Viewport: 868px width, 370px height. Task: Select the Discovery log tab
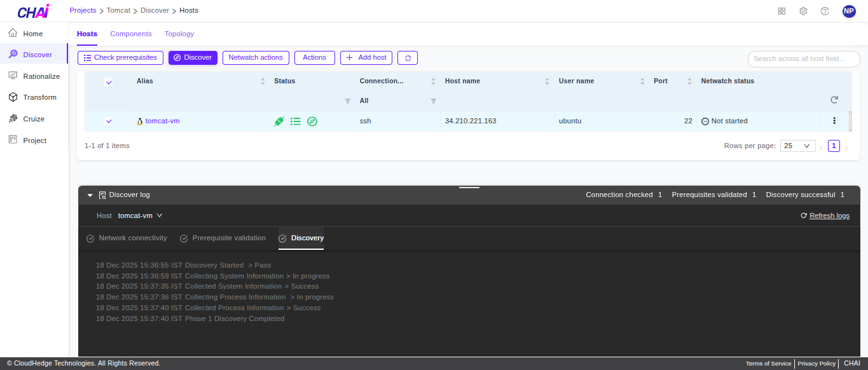(x=301, y=238)
